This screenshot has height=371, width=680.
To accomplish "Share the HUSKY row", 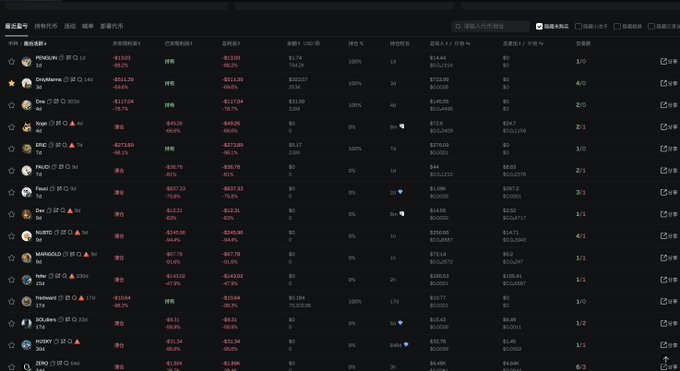I will (668, 345).
